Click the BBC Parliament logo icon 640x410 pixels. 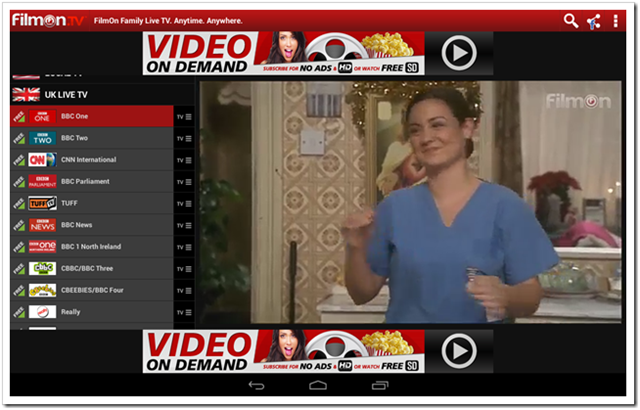point(42,182)
